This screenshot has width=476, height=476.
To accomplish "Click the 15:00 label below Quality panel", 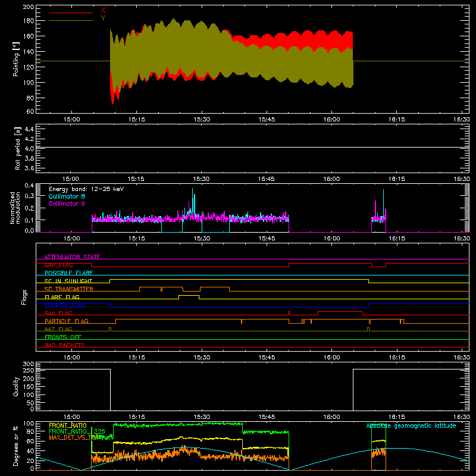I will click(x=71, y=417).
